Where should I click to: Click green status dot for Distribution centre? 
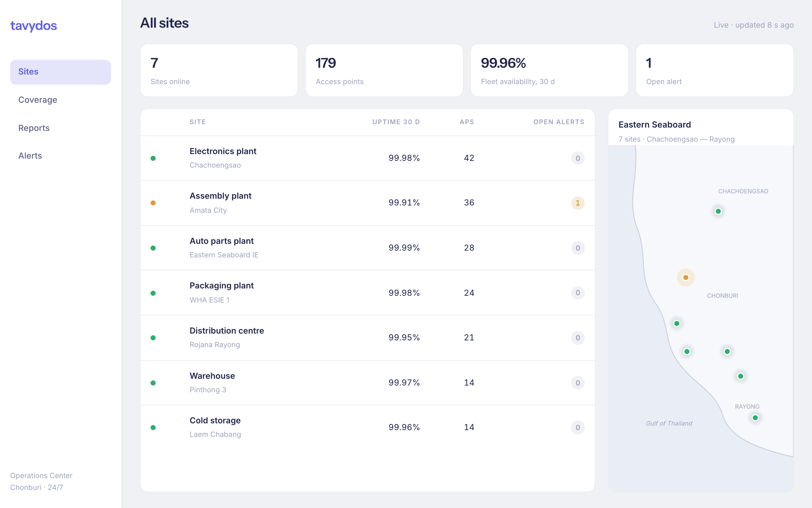[x=153, y=338]
